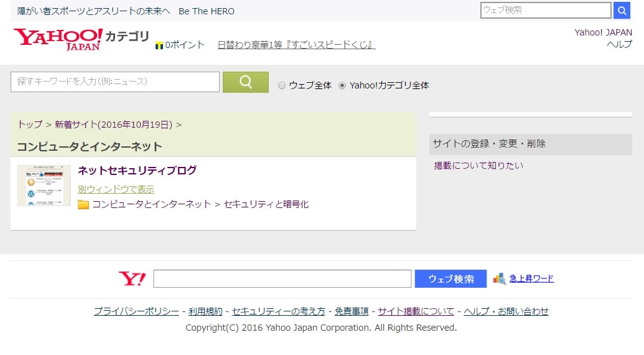
Task: Open the ネットセキュリティブログ title link
Action: click(x=137, y=170)
